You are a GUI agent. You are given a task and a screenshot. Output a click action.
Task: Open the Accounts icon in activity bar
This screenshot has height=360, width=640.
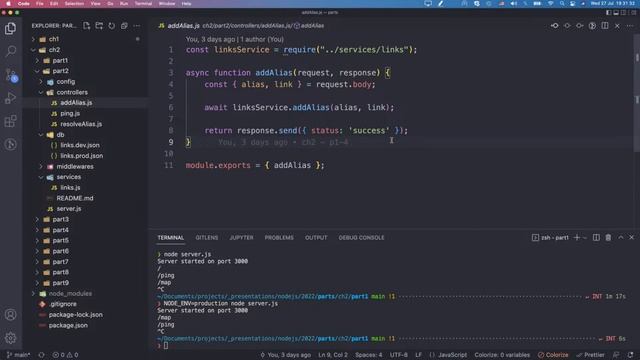click(11, 315)
